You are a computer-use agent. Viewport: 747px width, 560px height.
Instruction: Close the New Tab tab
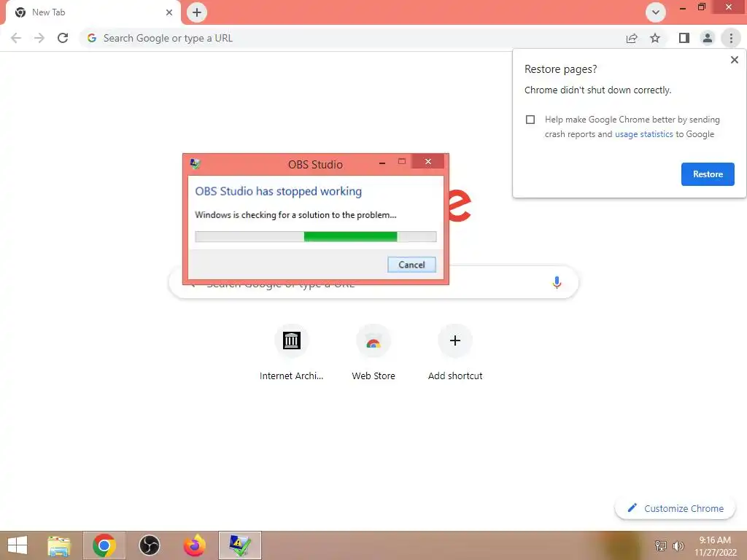pos(169,12)
